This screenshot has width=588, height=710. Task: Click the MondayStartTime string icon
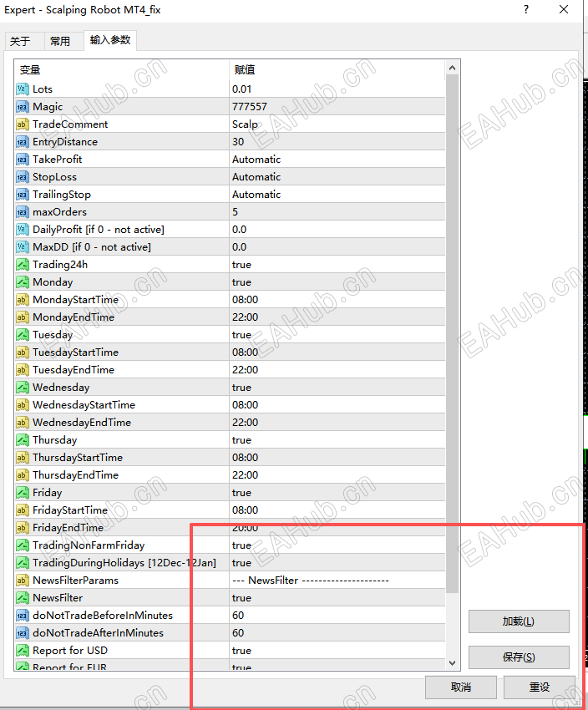tap(23, 300)
